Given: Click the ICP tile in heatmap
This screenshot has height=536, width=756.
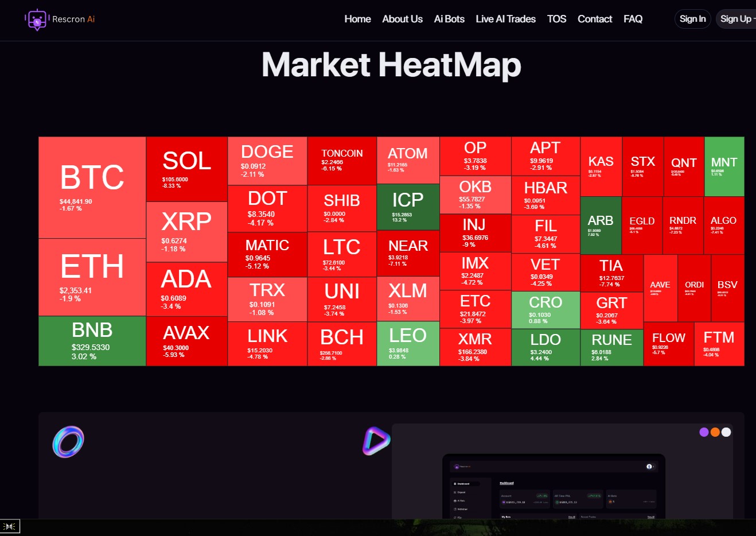Looking at the screenshot, I should (408, 207).
